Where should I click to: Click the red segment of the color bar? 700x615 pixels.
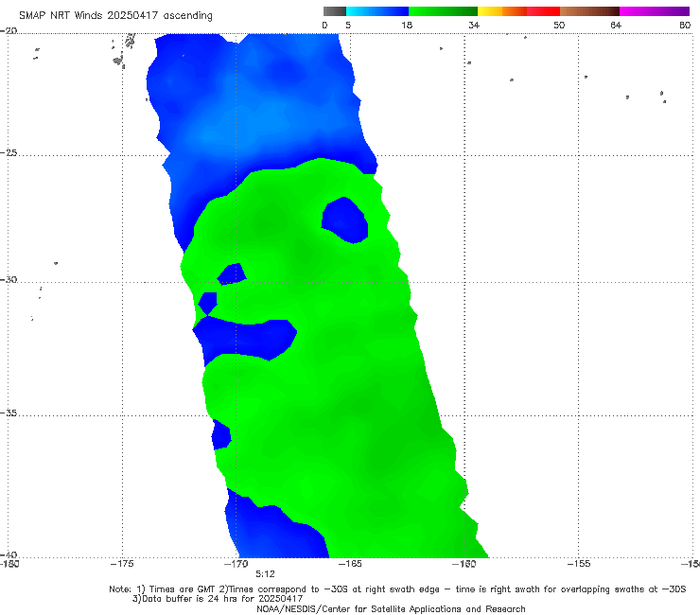[543, 11]
